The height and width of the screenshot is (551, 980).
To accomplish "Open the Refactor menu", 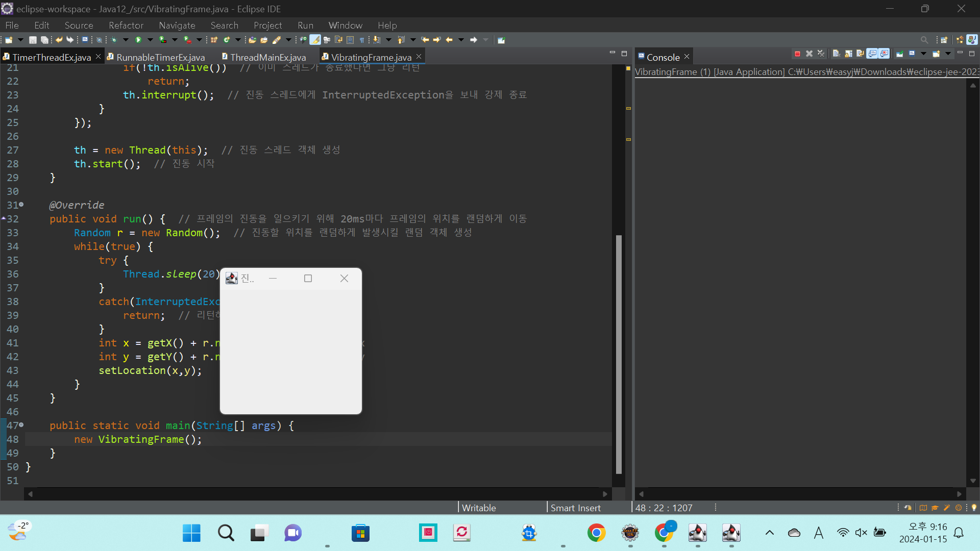I will pyautogui.click(x=126, y=25).
